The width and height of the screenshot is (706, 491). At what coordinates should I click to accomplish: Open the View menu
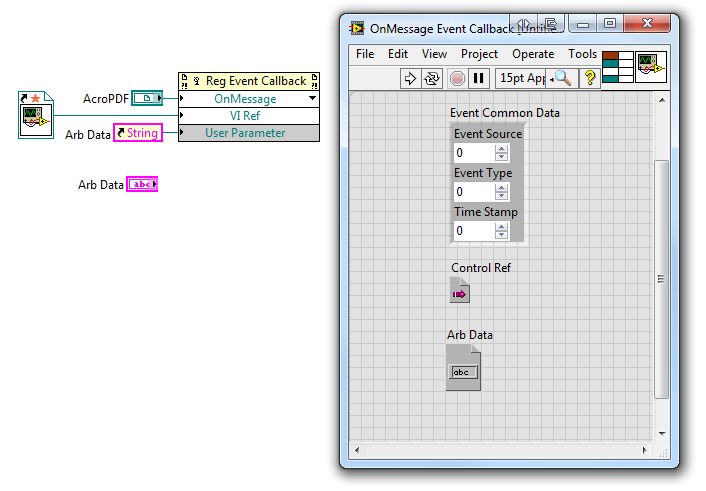(434, 54)
